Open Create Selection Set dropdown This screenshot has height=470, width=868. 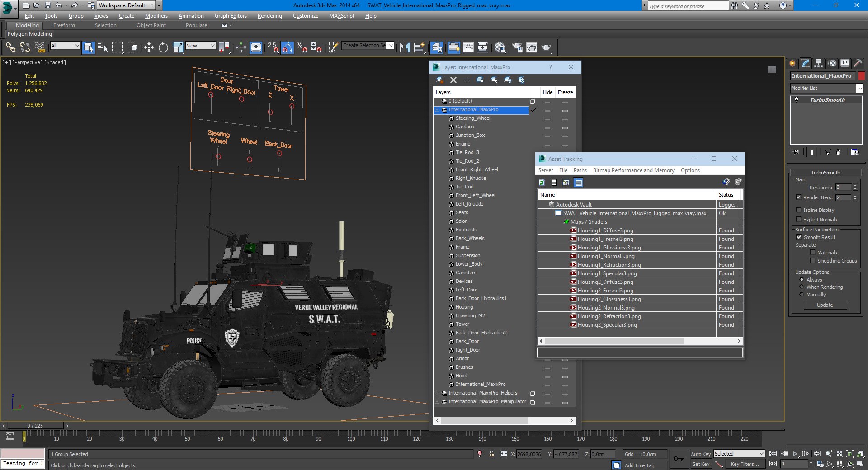tap(368, 45)
